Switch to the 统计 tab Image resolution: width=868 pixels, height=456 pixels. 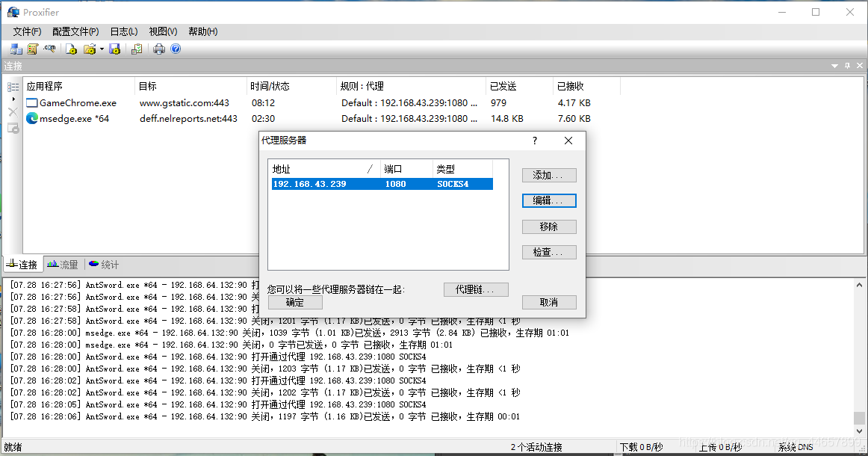pos(104,265)
